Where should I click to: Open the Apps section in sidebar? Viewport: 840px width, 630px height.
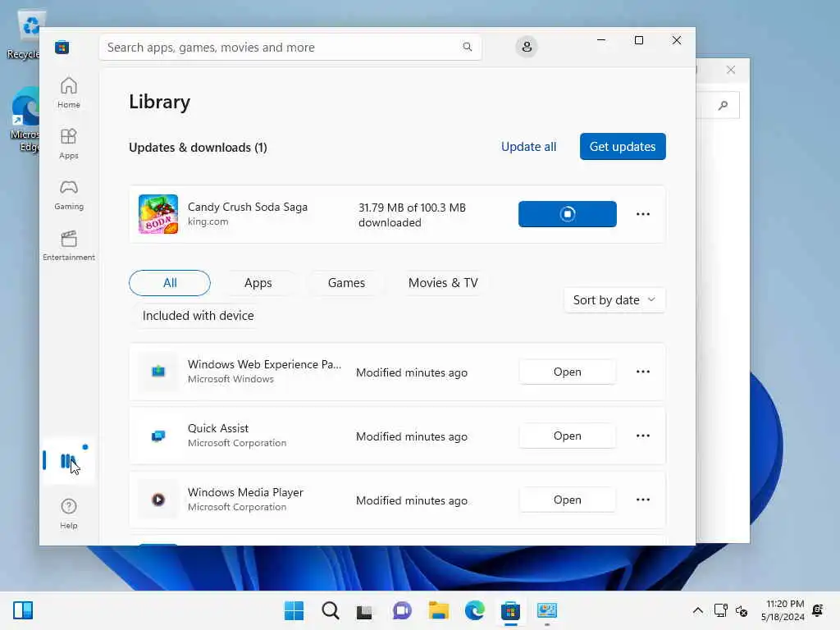click(x=69, y=144)
